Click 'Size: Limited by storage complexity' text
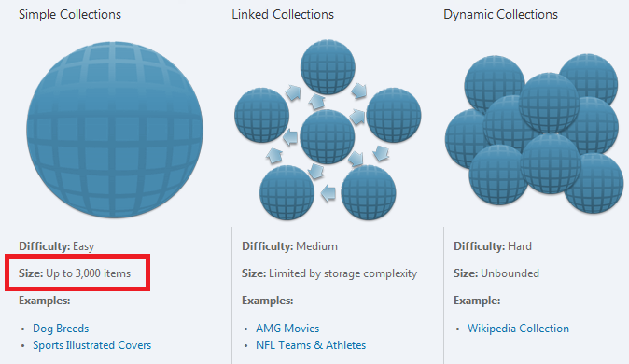 [x=329, y=273]
